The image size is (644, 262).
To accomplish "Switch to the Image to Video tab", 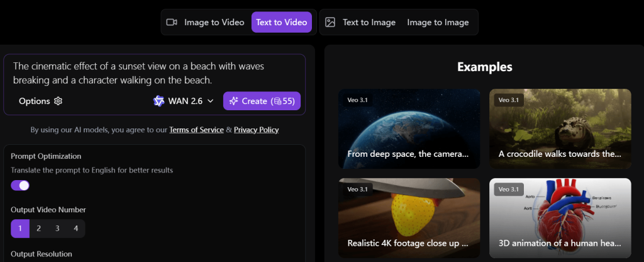I will click(x=214, y=22).
